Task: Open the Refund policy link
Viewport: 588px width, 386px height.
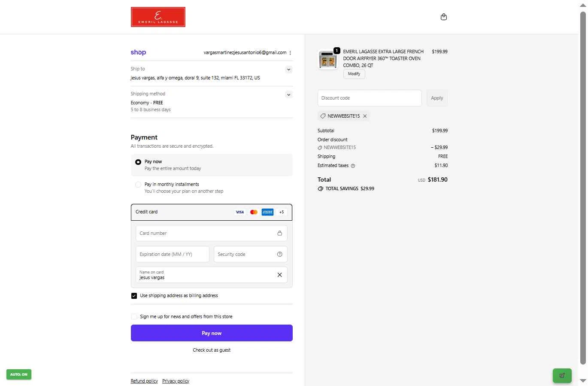Action: 144,381
